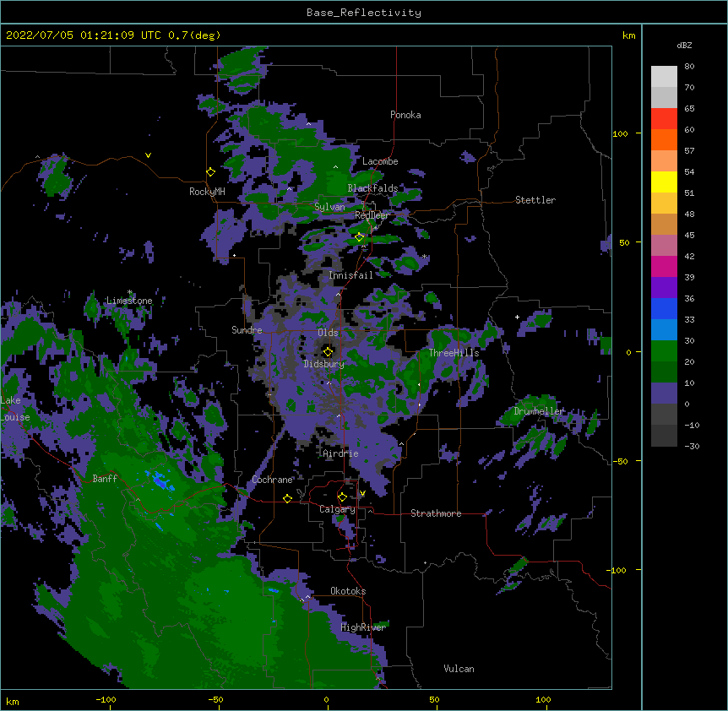
Task: Click the -30 value on the dBZ scale
Action: [692, 446]
